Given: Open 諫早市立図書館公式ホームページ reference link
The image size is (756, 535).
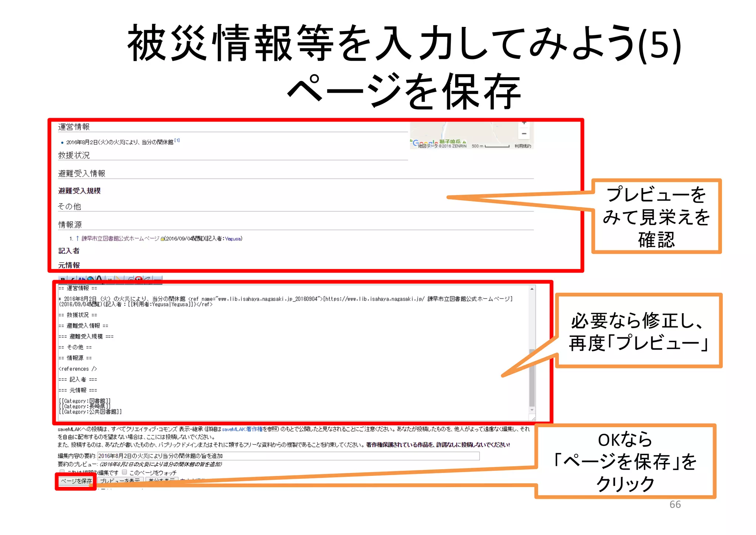Looking at the screenshot, I should [x=120, y=238].
